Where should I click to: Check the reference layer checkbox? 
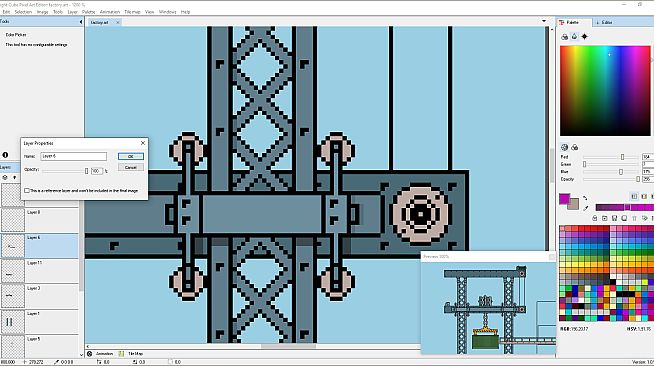(27, 191)
